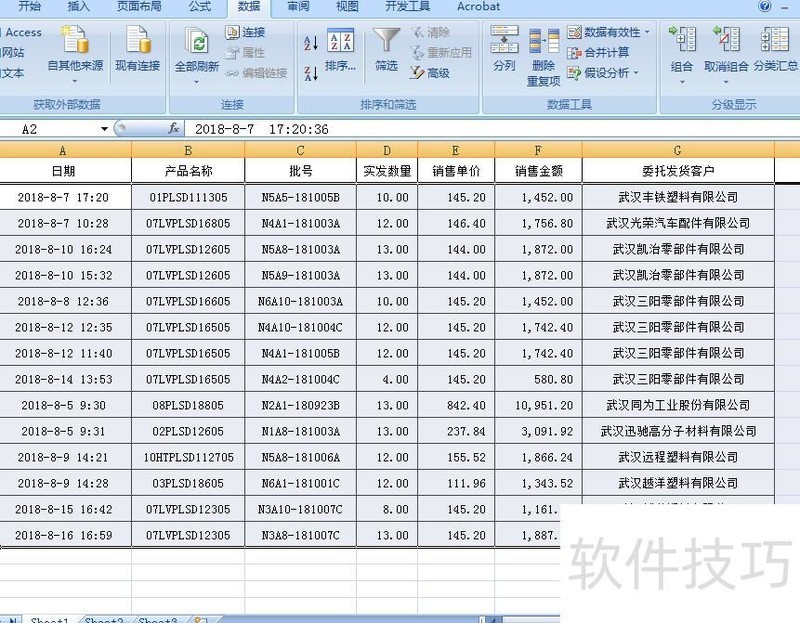The width and height of the screenshot is (800, 623).
Task: Click Access import button
Action: pos(21,33)
